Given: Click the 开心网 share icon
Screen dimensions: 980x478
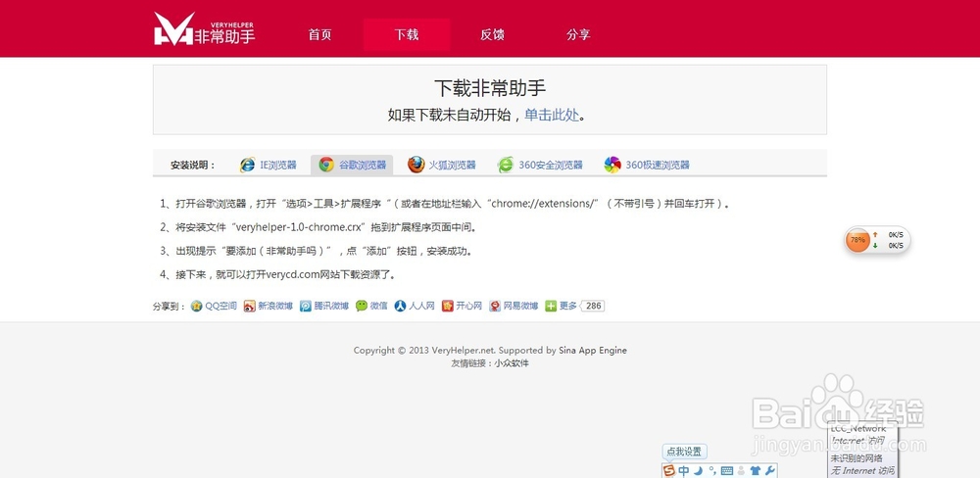Looking at the screenshot, I should pyautogui.click(x=448, y=307).
